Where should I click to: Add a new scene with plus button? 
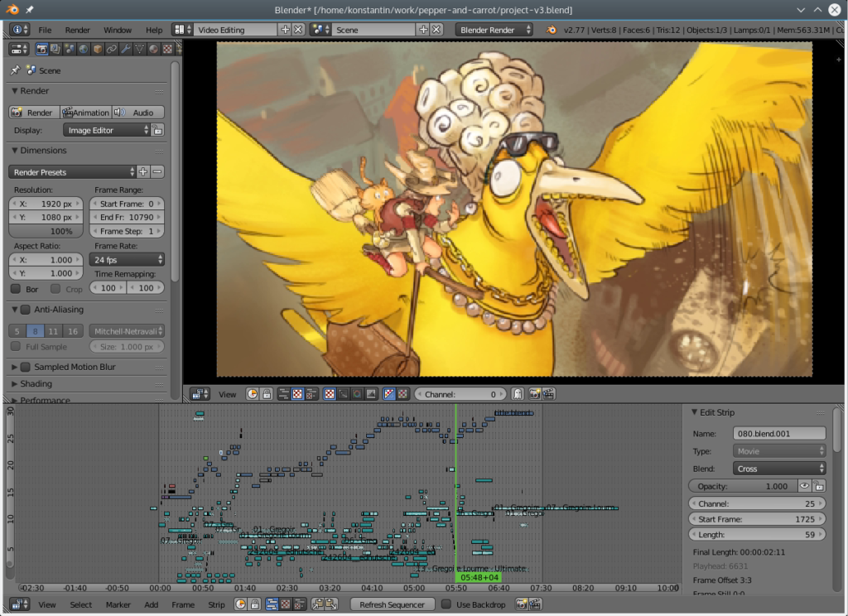pyautogui.click(x=423, y=30)
